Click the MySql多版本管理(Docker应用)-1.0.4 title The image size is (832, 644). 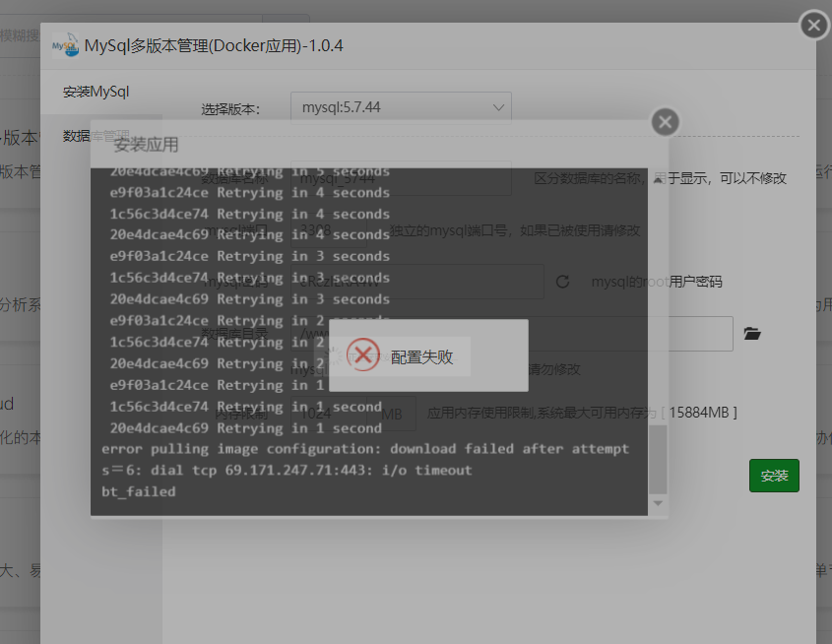[214, 45]
